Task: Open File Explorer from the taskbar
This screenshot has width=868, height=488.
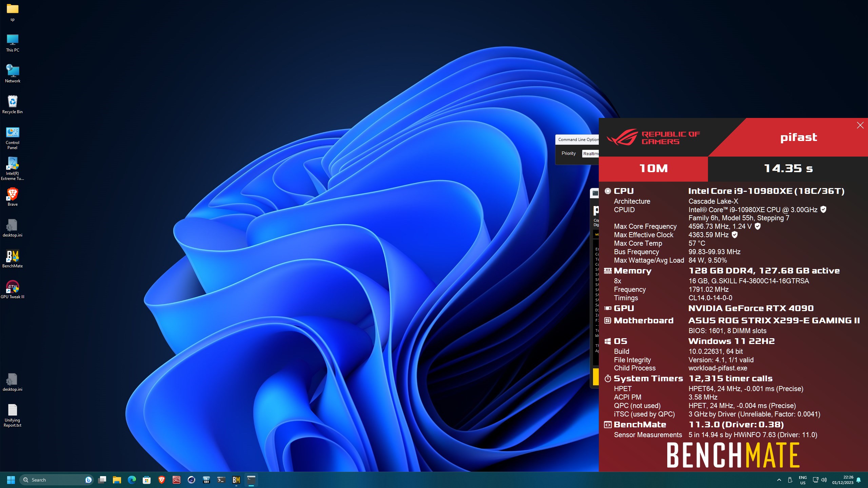Action: click(117, 480)
